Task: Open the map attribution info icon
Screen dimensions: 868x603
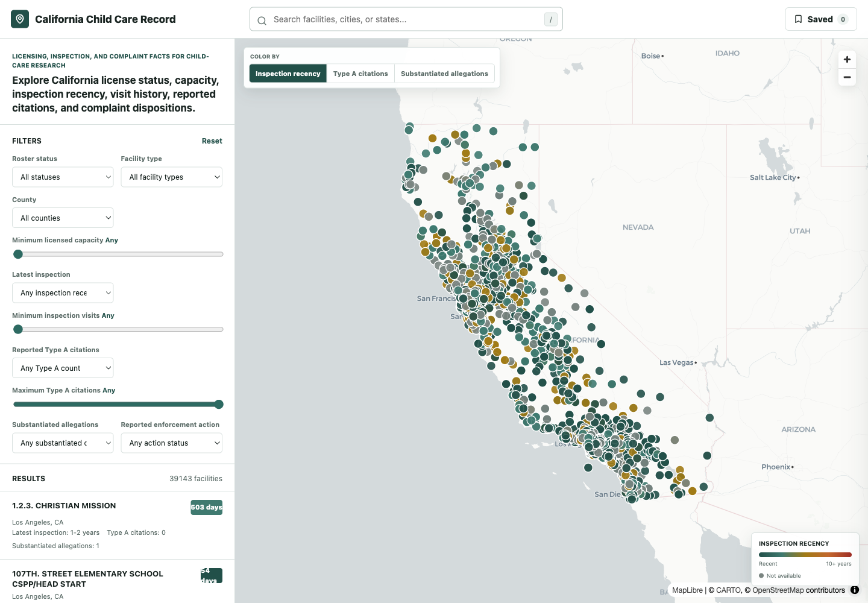Action: coord(855,590)
